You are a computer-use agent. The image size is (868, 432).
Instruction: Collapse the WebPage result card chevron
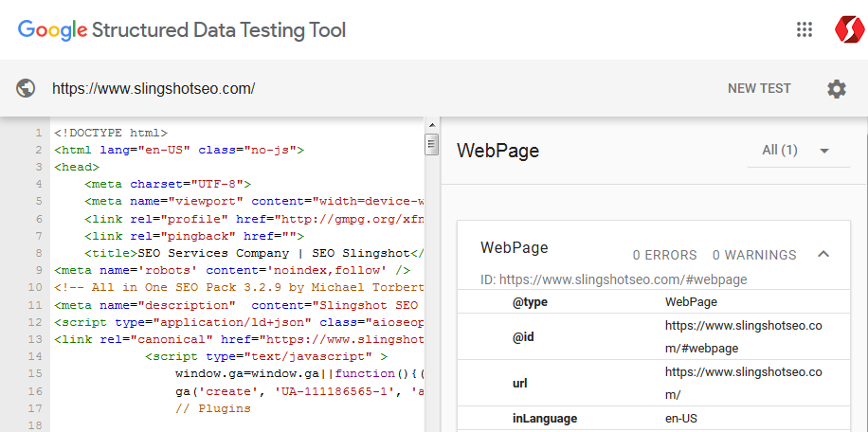pos(823,254)
